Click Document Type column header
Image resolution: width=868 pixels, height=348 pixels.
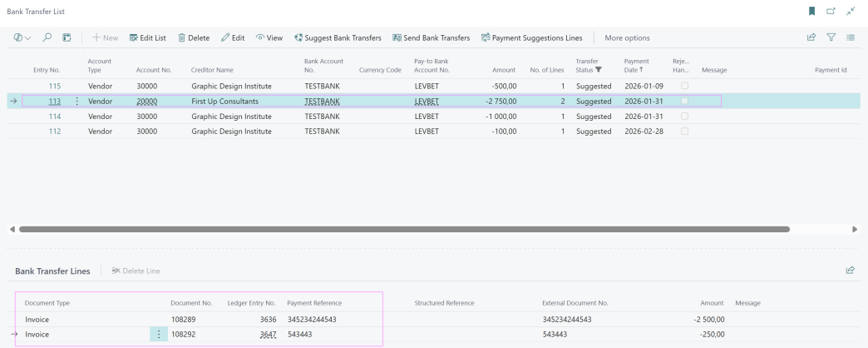coord(47,303)
